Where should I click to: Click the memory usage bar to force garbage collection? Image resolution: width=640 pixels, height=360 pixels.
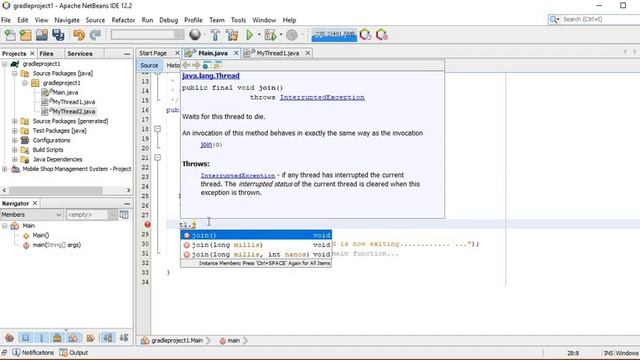[334, 35]
